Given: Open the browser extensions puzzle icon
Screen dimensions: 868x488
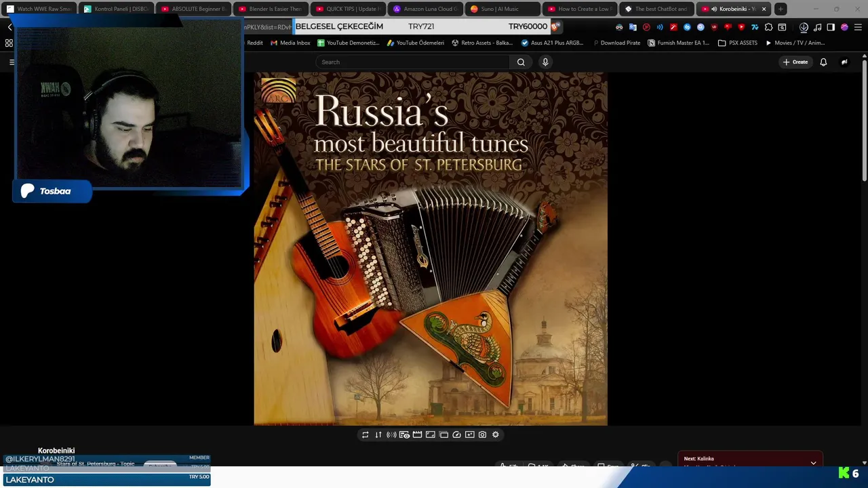Looking at the screenshot, I should [x=769, y=27].
